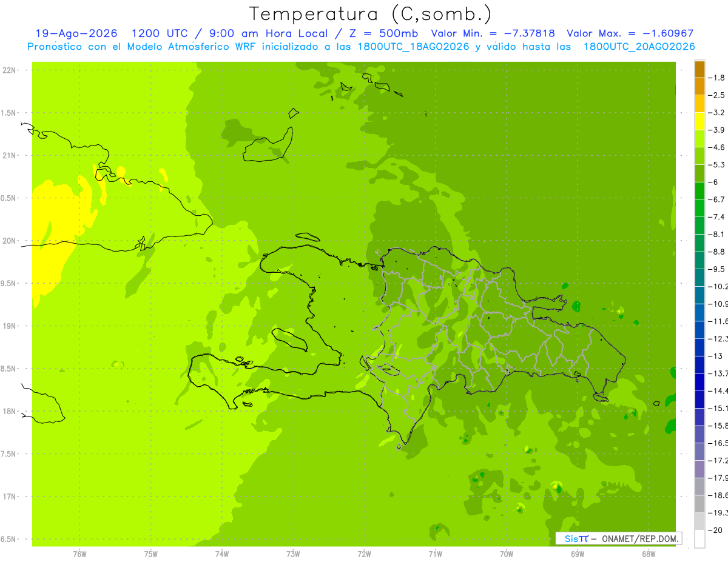Click the 71W longitude label
The height and width of the screenshot is (562, 728).
pos(435,554)
